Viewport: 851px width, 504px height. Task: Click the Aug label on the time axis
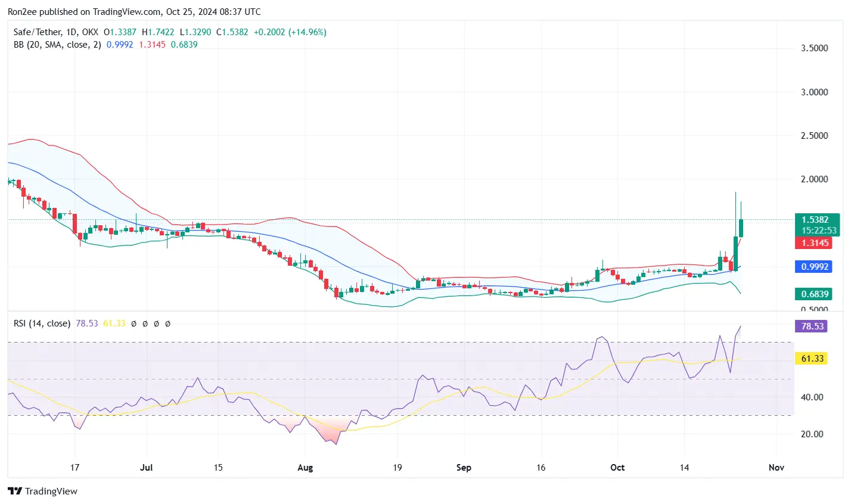(305, 468)
